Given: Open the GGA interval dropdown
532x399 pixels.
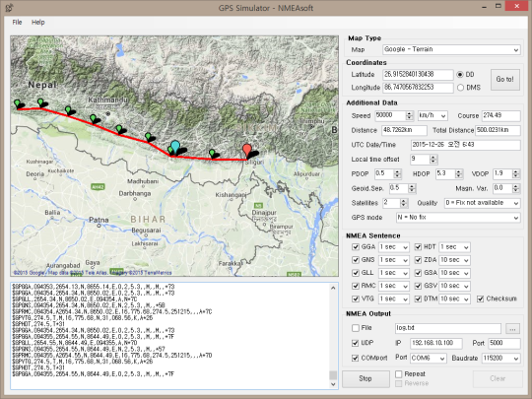Looking at the screenshot, I should coord(393,247).
